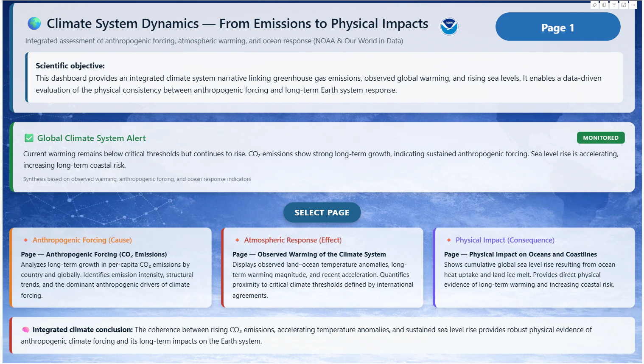The height and width of the screenshot is (364, 644).
Task: Click the 'Global Climate System Alert' heading
Action: [x=91, y=138]
